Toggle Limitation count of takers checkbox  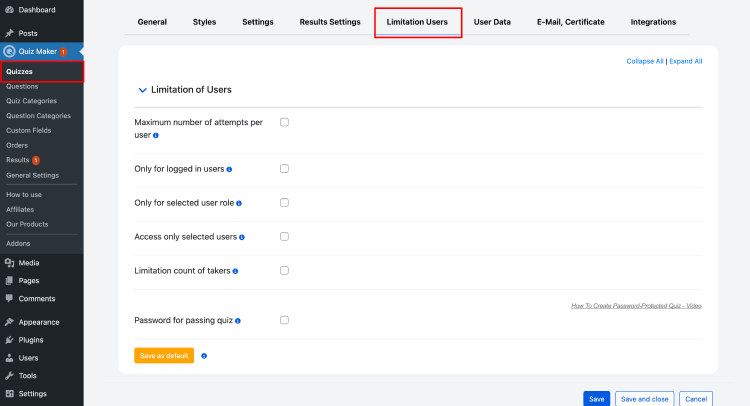(284, 270)
